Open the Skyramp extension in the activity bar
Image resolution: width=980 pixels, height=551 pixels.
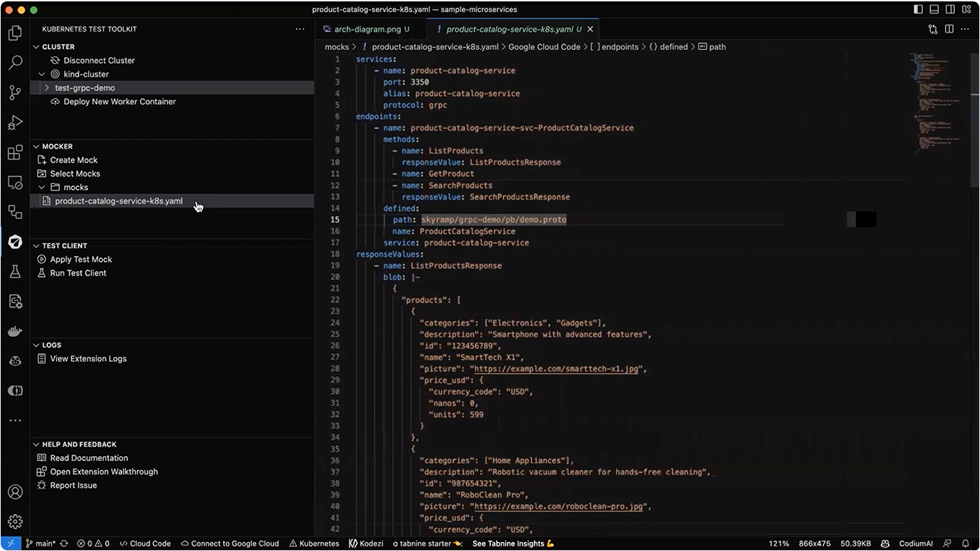click(x=15, y=242)
